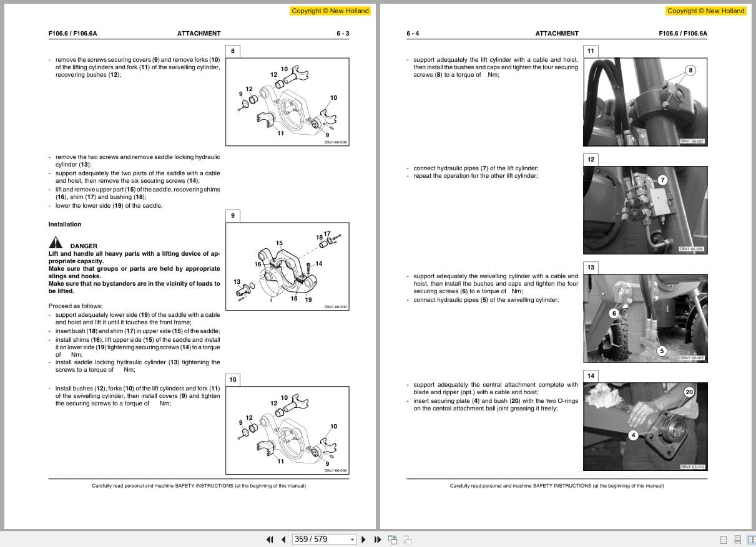This screenshot has height=547, width=756.
Task: Click the figure 13 securing screws photo
Action: [x=645, y=318]
